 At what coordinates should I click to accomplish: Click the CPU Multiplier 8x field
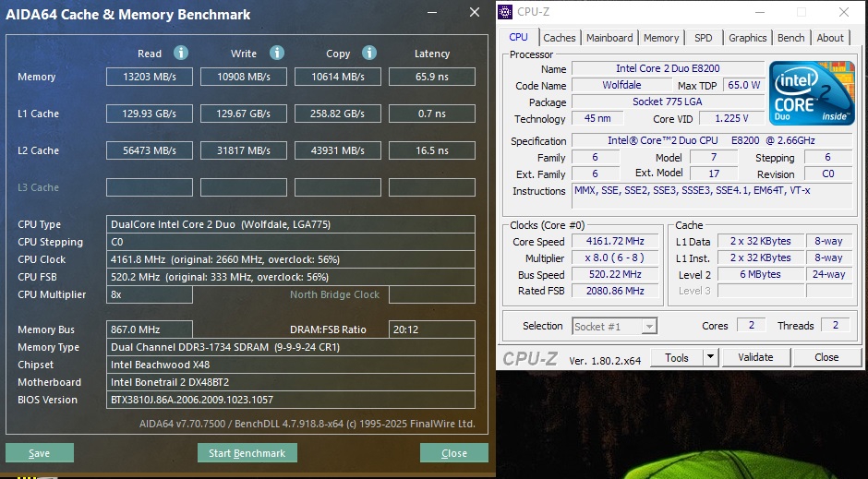coord(150,294)
